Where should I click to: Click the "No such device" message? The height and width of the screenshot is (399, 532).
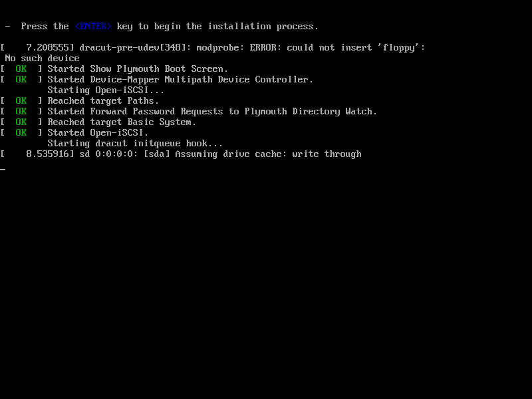tap(42, 59)
